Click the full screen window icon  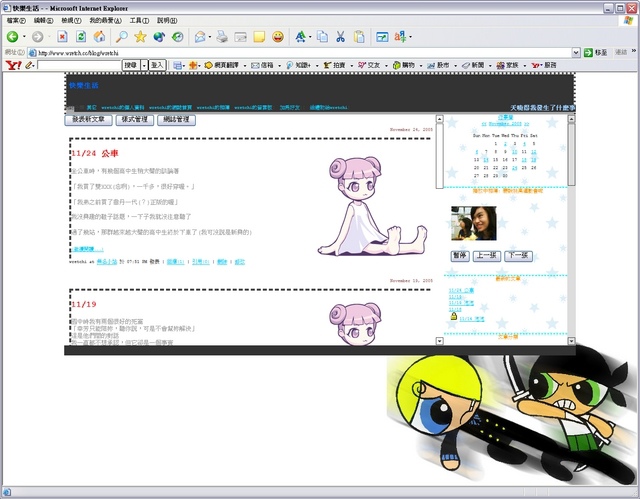tap(382, 37)
